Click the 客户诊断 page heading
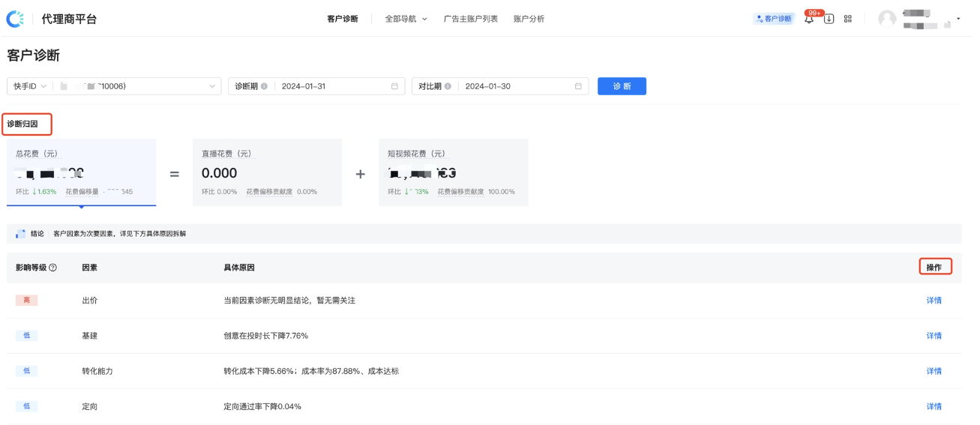Image resolution: width=980 pixels, height=425 pixels. [x=33, y=55]
